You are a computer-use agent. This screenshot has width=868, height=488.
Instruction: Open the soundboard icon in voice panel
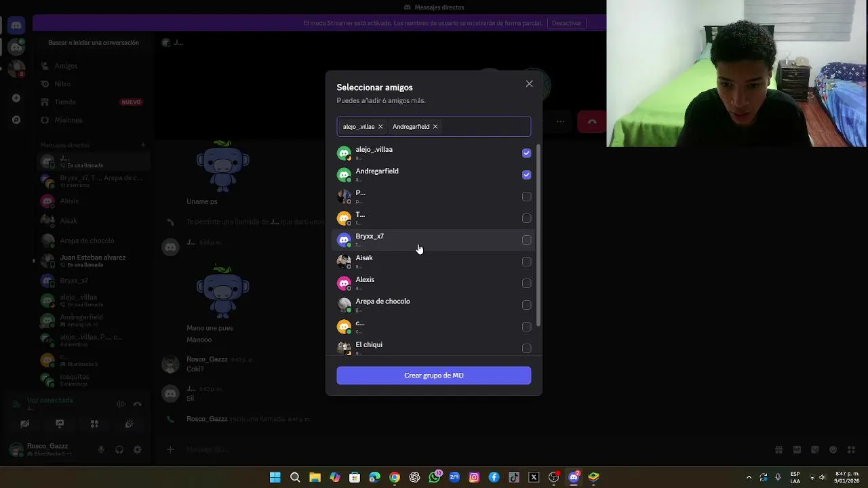129,424
